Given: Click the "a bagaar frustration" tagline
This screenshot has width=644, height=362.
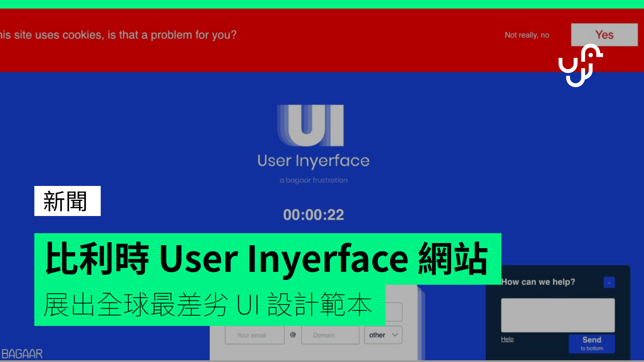Looking at the screenshot, I should (x=313, y=180).
